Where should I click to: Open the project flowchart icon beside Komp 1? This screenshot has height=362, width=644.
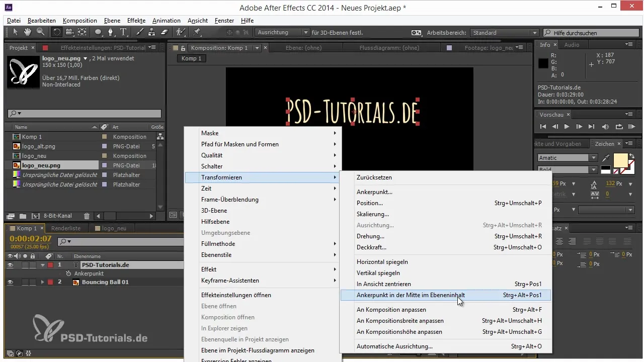point(160,136)
